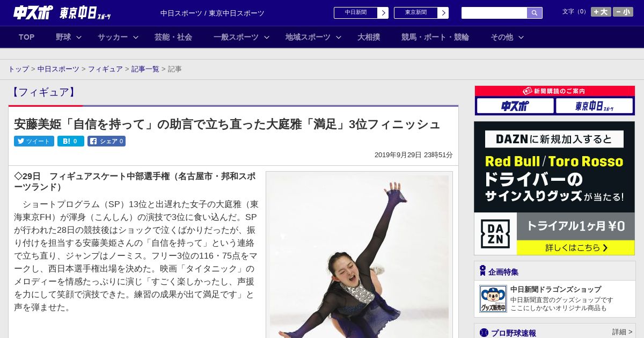
Task: Open the 中日新聞 link button
Action: tap(361, 13)
